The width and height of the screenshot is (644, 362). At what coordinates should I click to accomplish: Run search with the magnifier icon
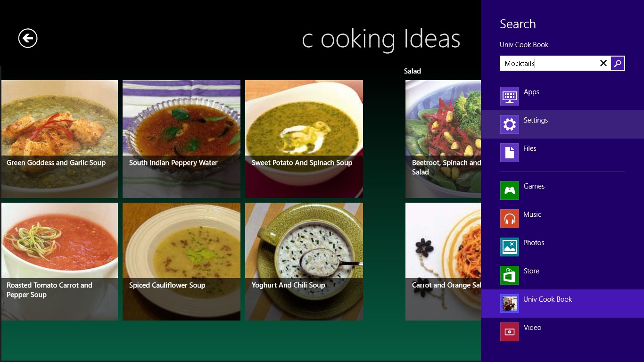coord(618,63)
